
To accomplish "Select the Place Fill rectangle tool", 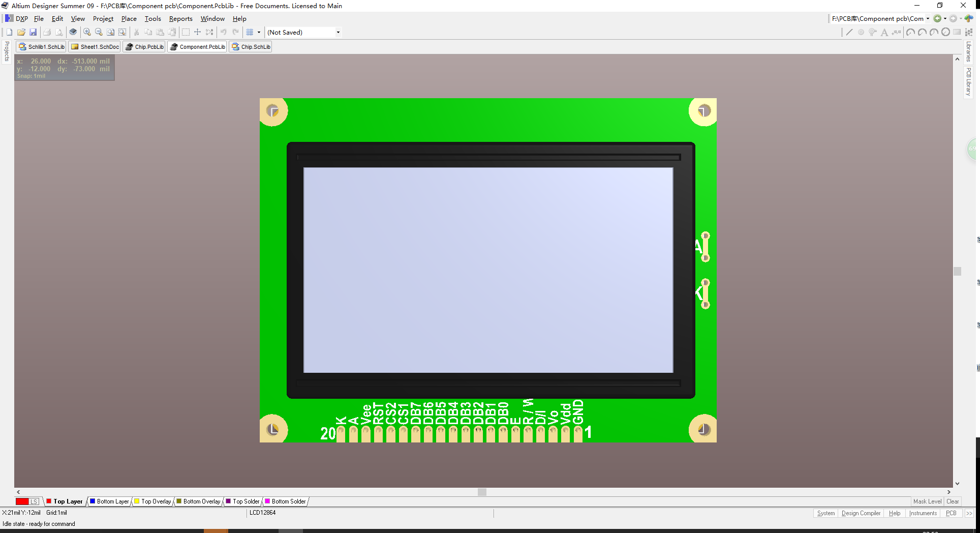I will pyautogui.click(x=957, y=32).
